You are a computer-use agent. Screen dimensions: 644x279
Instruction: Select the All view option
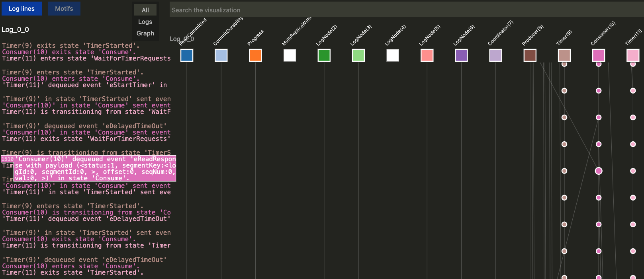pyautogui.click(x=145, y=10)
